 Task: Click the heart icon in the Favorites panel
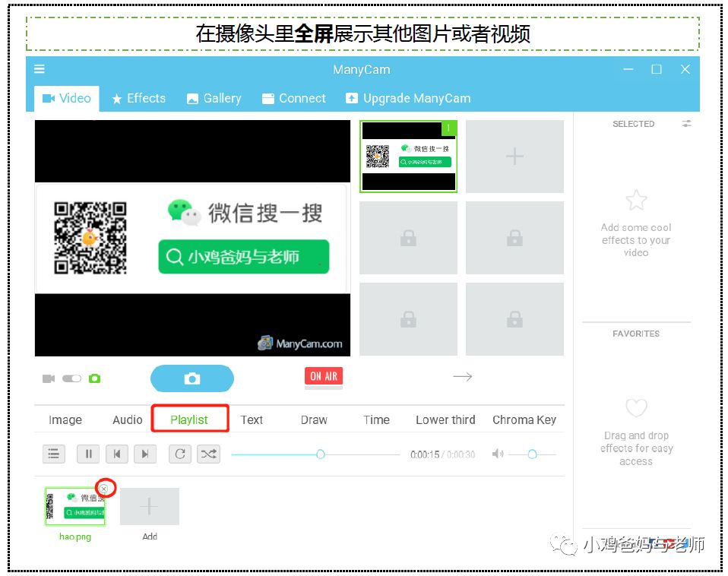tap(636, 408)
